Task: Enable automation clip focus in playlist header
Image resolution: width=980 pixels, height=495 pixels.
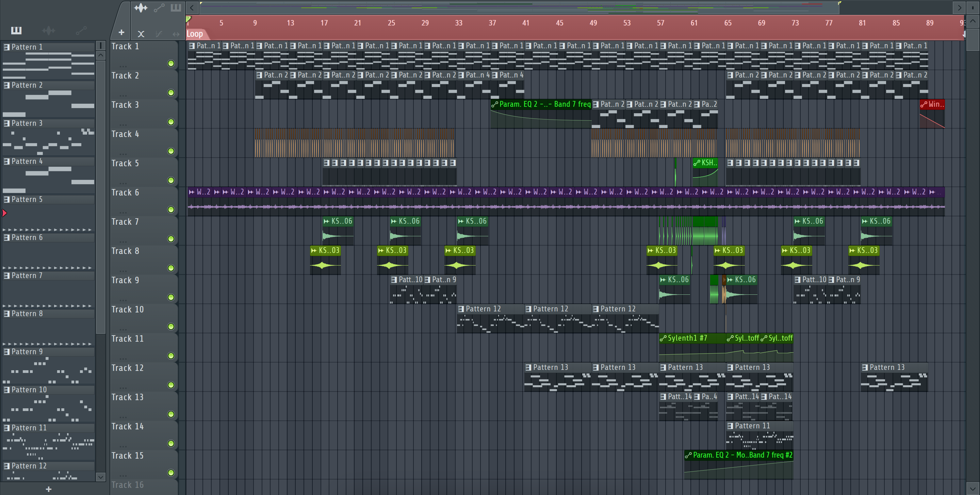Action: pos(159,7)
